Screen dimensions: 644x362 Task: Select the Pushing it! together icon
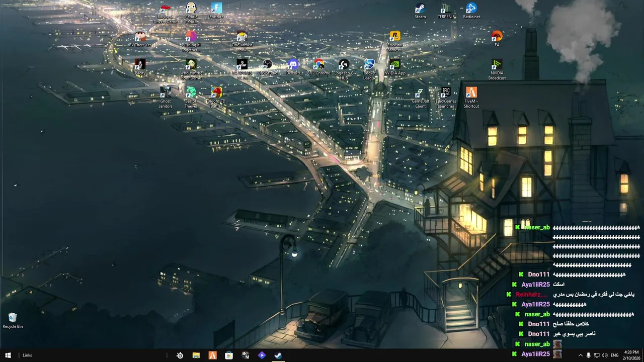pyautogui.click(x=191, y=42)
